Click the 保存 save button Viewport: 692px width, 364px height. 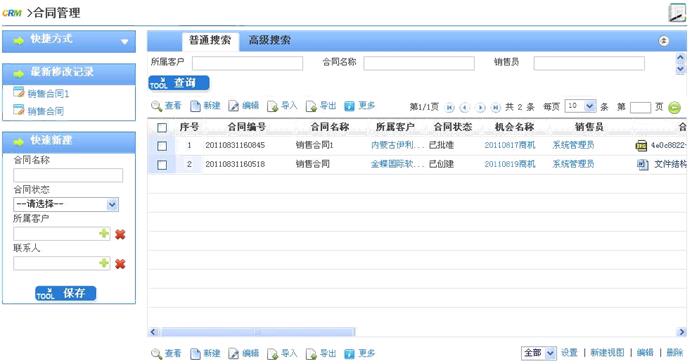click(x=66, y=293)
